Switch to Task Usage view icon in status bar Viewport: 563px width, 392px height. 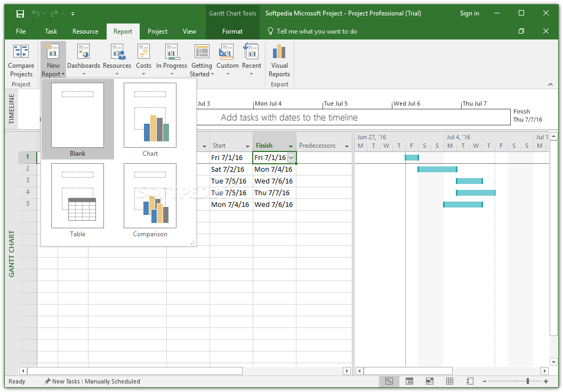[x=409, y=381]
